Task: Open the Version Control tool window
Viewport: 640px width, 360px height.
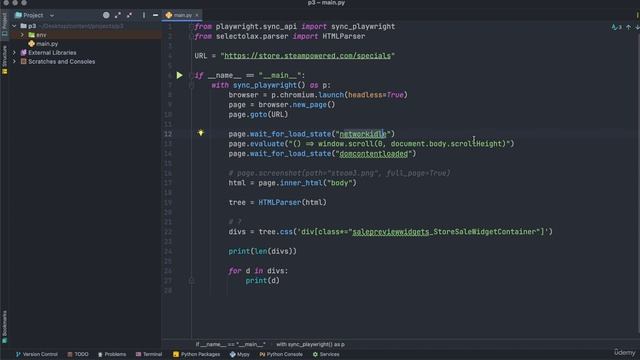Action: tap(36, 354)
